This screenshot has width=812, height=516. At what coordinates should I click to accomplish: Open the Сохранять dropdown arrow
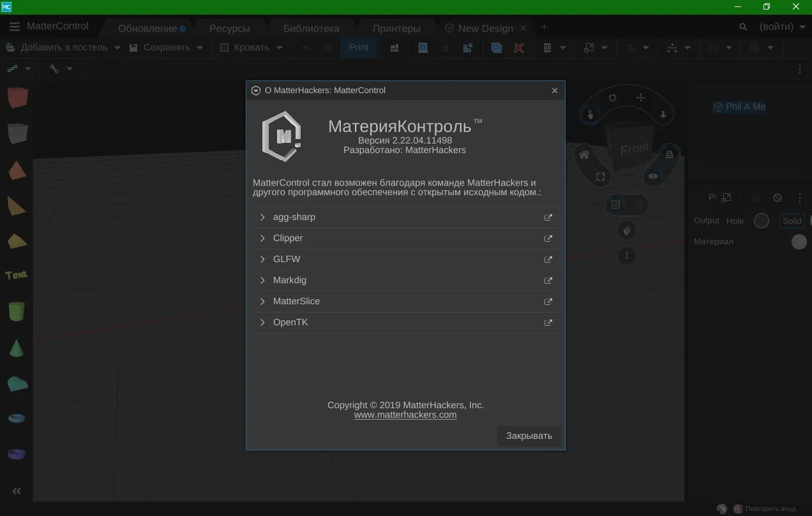200,48
